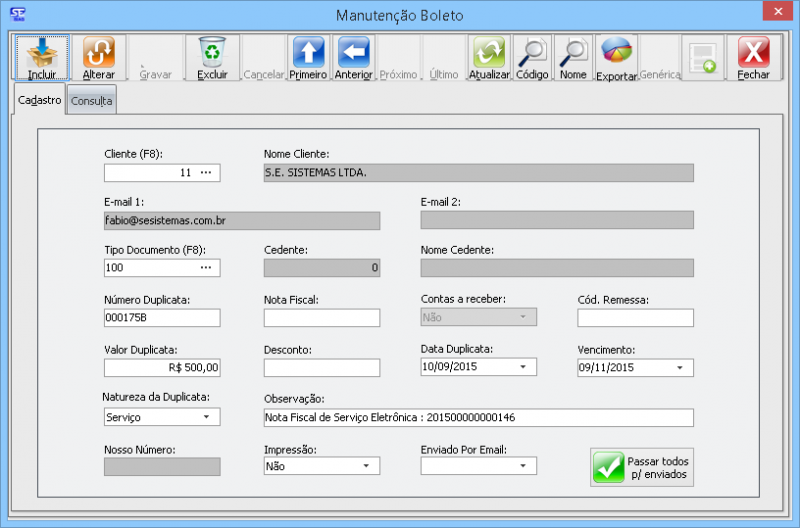Click the Observação text field
This screenshot has width=800, height=528.
point(478,417)
